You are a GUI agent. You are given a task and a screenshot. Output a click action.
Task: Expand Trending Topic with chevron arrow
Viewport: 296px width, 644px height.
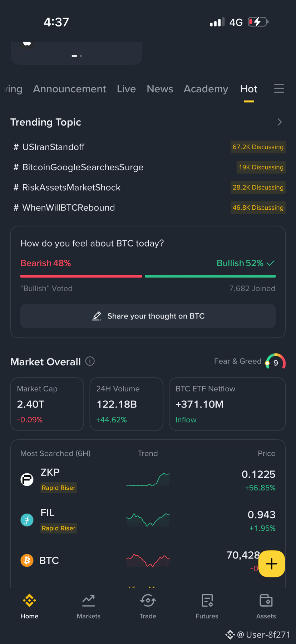point(280,122)
